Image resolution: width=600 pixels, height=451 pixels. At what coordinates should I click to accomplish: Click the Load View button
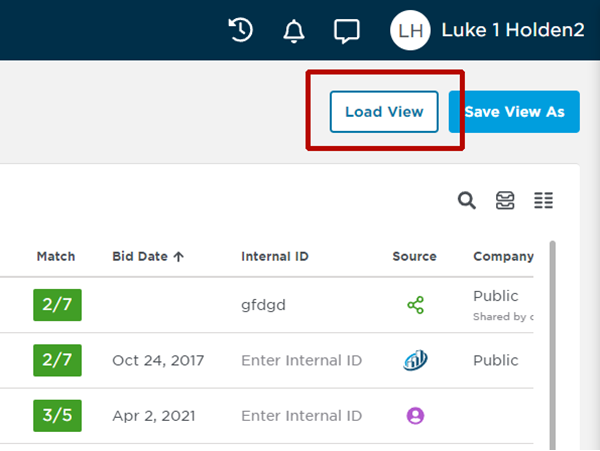pyautogui.click(x=384, y=112)
